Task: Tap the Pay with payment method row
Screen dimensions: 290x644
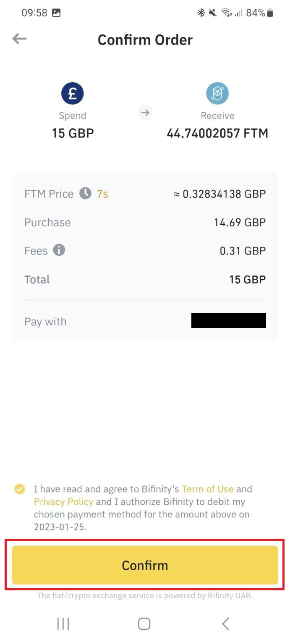Action: tap(145, 322)
